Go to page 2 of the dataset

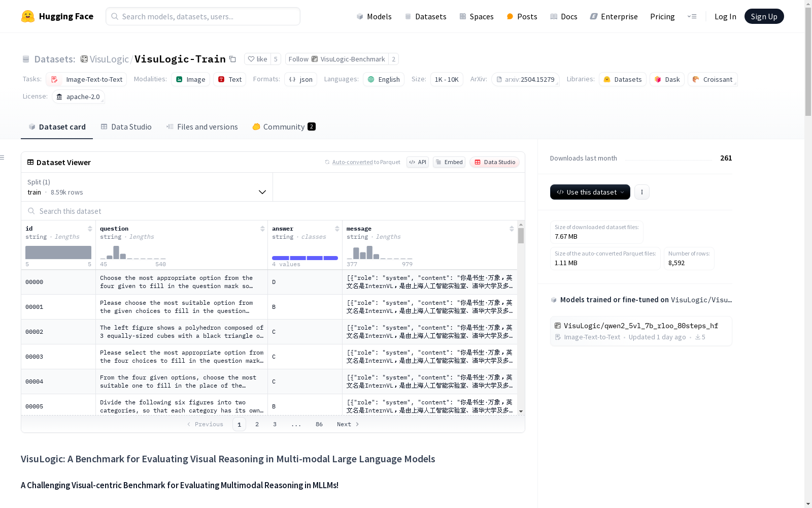coord(257,424)
